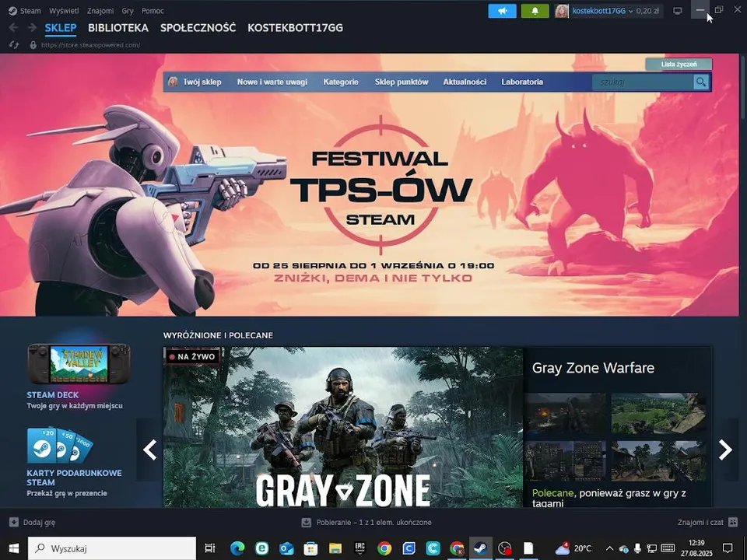
Task: Click the Wyszukaj taskbar search box
Action: [x=112, y=548]
